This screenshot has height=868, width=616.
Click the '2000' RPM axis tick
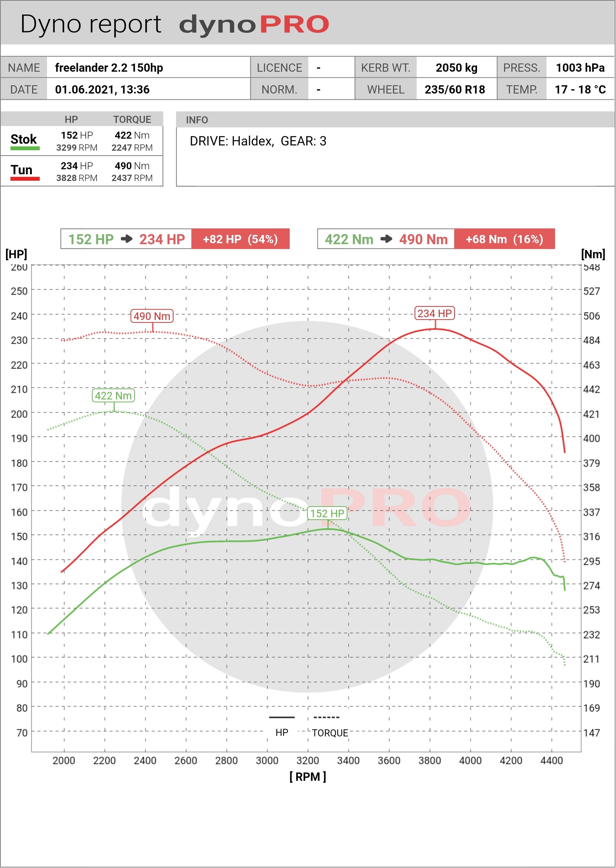(x=64, y=761)
